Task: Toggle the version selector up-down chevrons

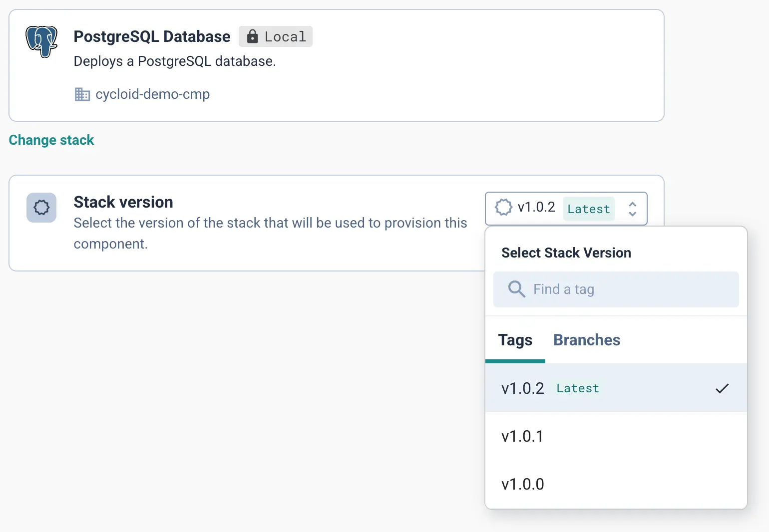Action: (x=632, y=209)
